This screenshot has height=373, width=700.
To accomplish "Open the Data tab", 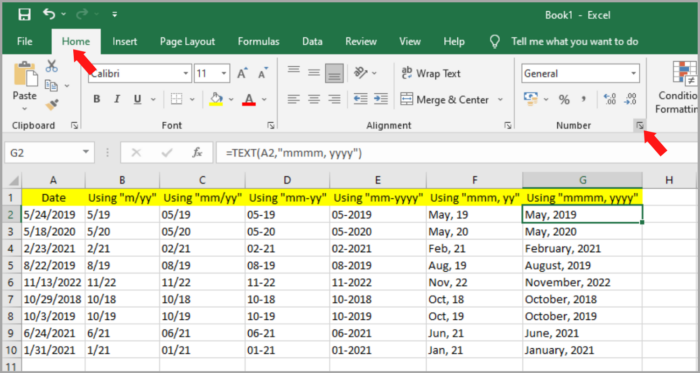I will (x=312, y=41).
